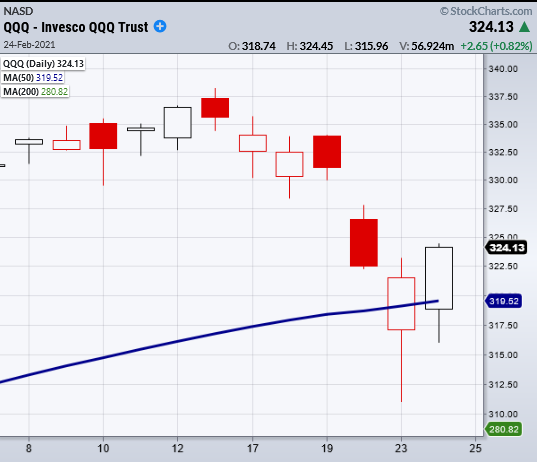Click the 24-Feb-2021 date text
This screenshot has width=537, height=462.
click(x=29, y=45)
